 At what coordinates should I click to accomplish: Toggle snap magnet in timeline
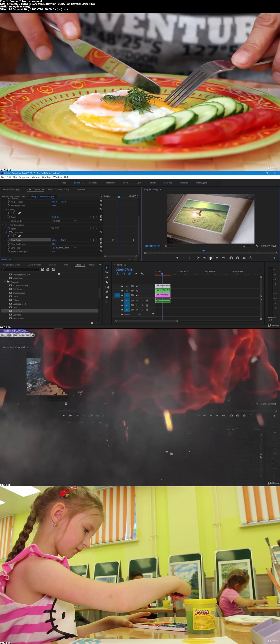tap(124, 274)
